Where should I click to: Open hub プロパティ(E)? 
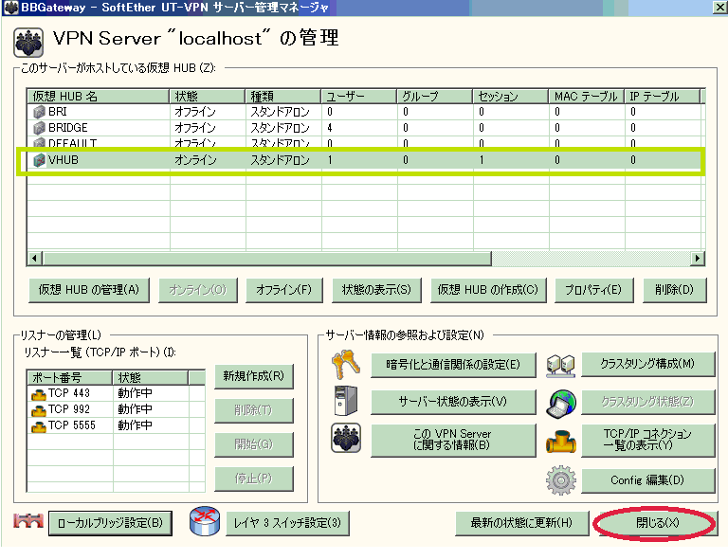[x=593, y=291]
